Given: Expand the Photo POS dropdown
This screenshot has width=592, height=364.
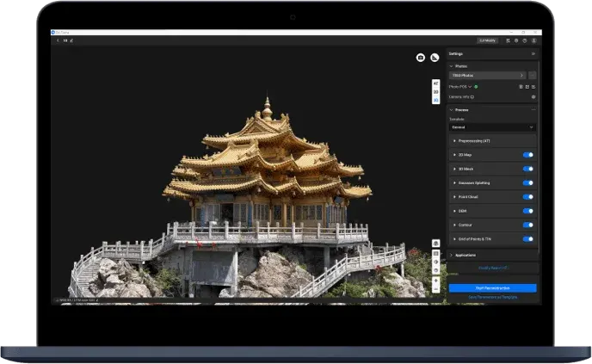Looking at the screenshot, I should click(x=470, y=87).
